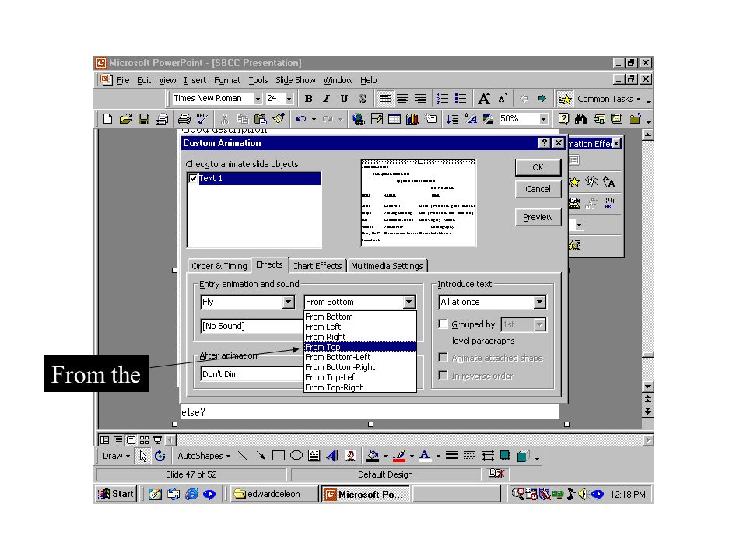Apply 3-D effect to shape
Screen dimensions: 747x560
523,456
